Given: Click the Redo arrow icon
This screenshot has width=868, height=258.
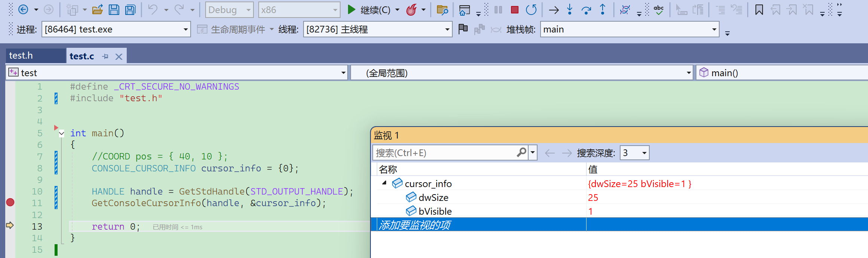Looking at the screenshot, I should [179, 10].
